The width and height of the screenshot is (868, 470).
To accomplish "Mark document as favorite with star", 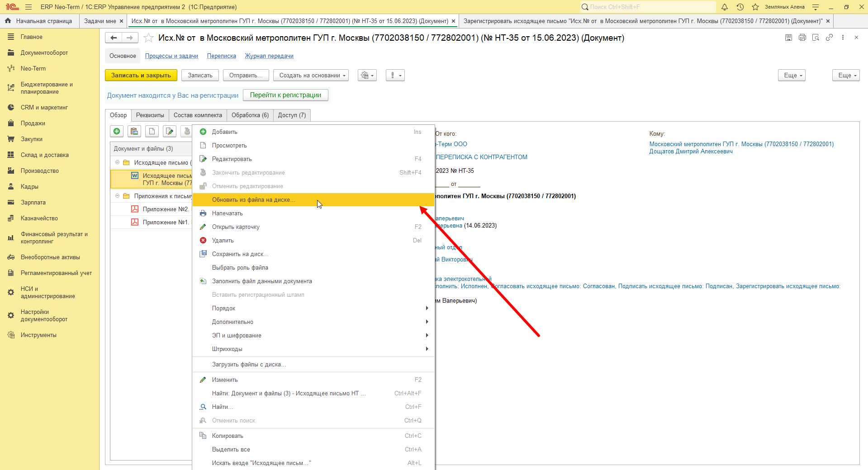I will point(148,38).
